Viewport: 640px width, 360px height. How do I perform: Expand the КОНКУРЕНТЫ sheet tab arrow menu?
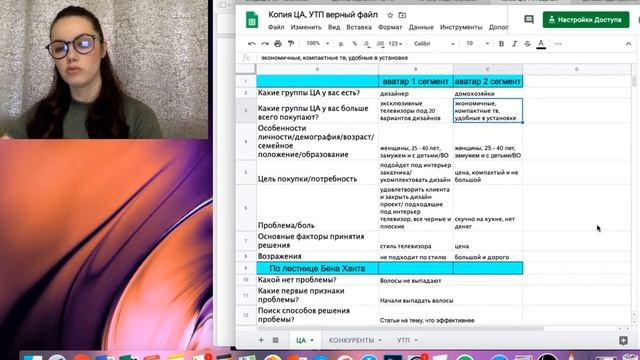(380, 340)
